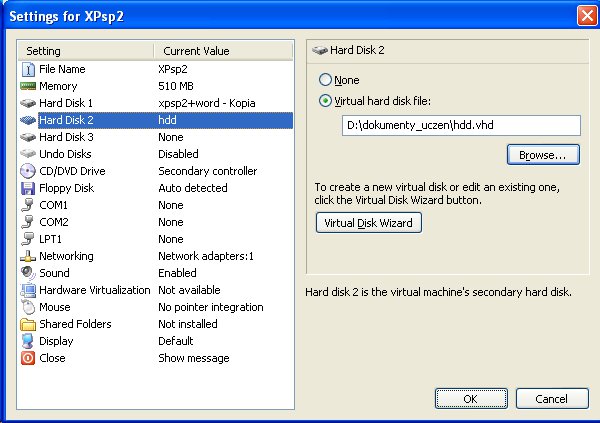Click the Memory chip icon
This screenshot has width=600, height=423.
tap(28, 86)
